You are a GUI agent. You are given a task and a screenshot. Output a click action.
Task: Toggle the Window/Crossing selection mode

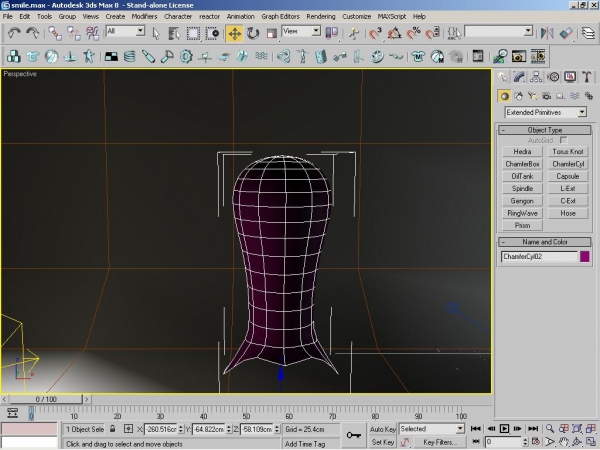click(212, 33)
